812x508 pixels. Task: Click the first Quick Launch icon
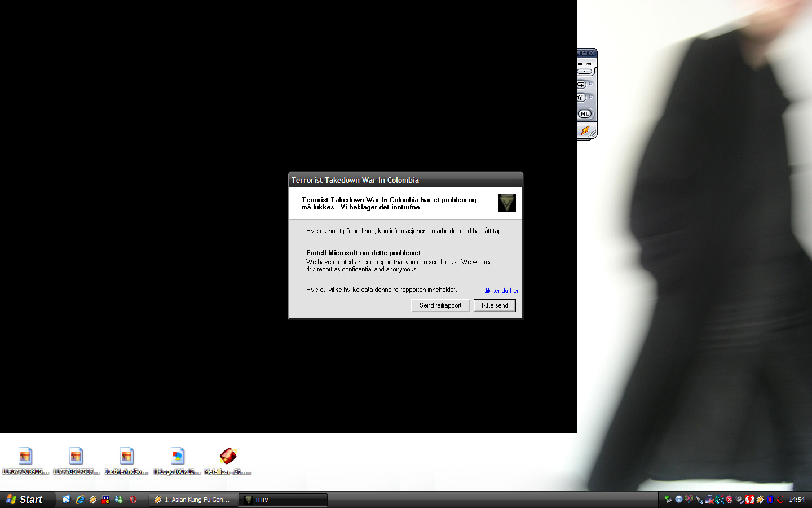67,500
